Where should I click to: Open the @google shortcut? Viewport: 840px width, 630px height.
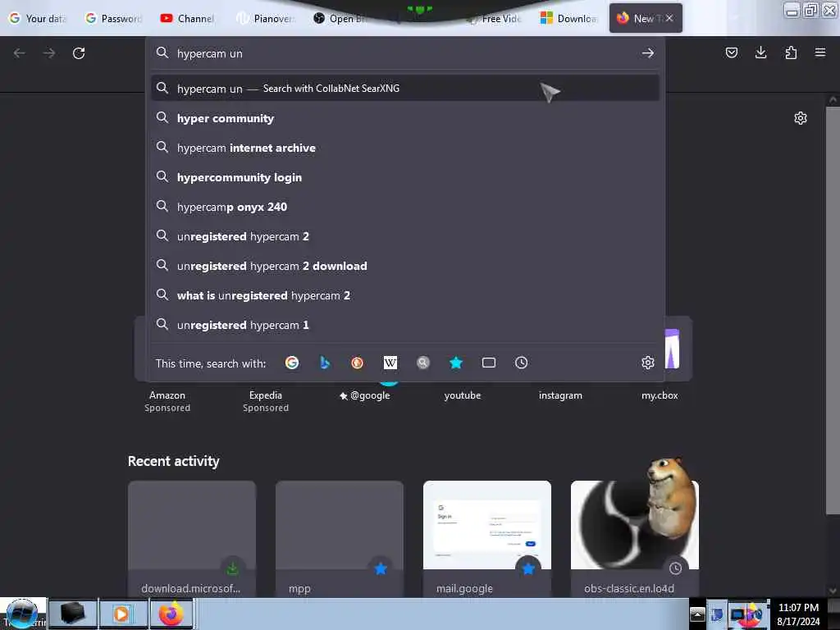[x=364, y=395]
